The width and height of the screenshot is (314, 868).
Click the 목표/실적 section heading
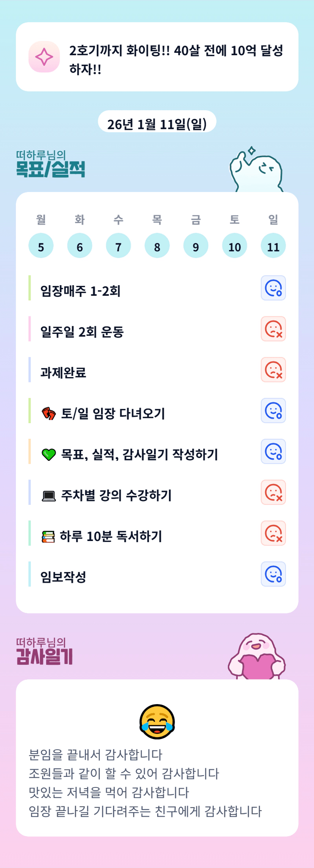click(x=50, y=168)
